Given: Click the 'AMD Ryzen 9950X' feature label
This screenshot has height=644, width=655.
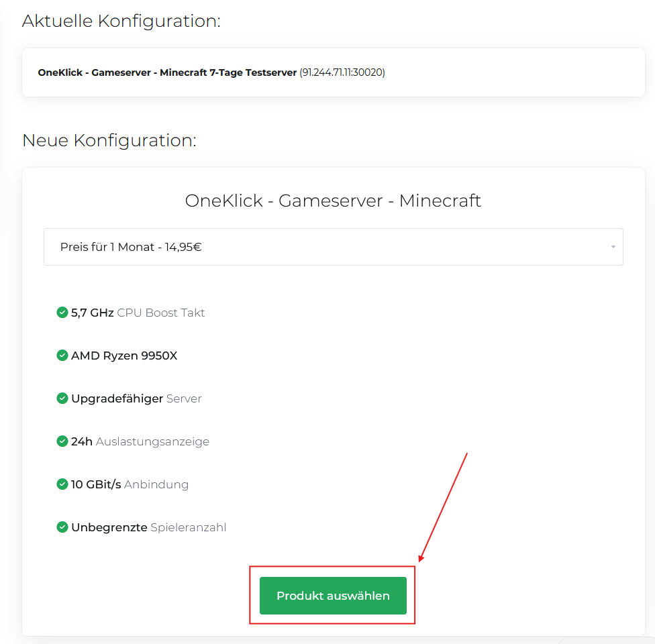Looking at the screenshot, I should (124, 356).
